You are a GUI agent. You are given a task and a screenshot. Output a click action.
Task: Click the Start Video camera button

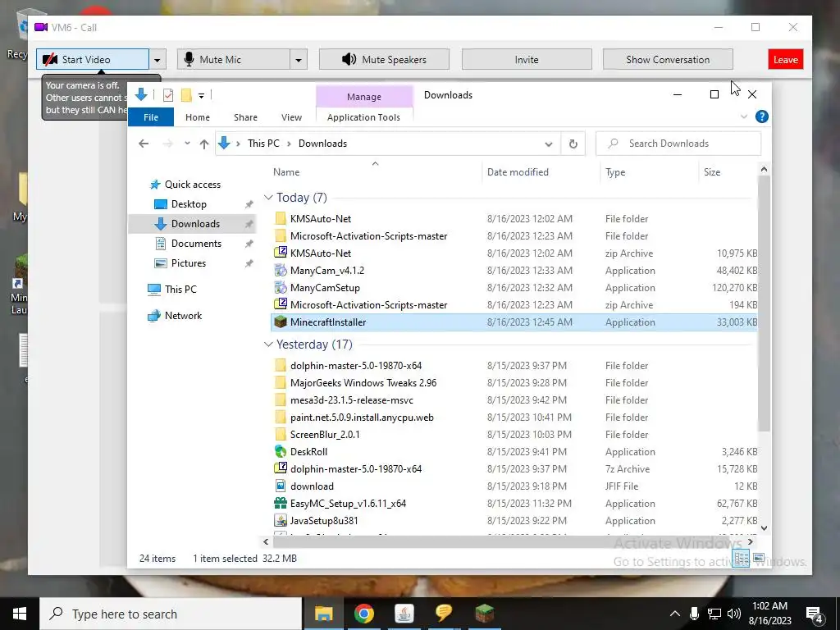[x=93, y=59]
